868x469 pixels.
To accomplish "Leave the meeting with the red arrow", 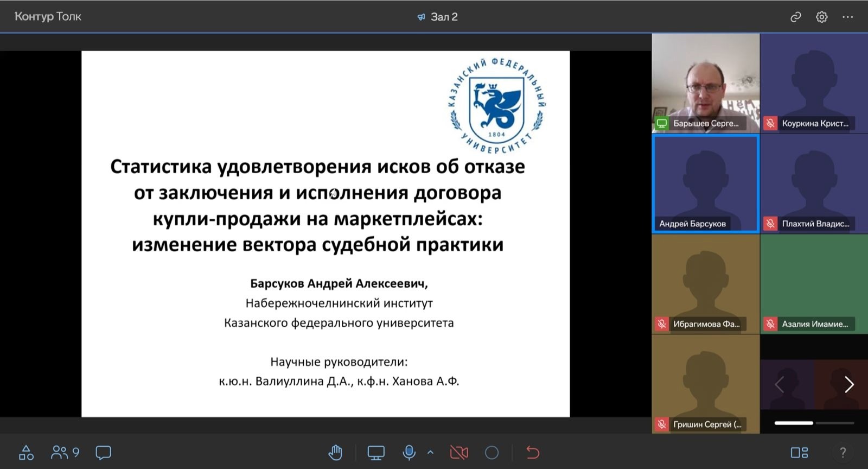I will (x=533, y=452).
